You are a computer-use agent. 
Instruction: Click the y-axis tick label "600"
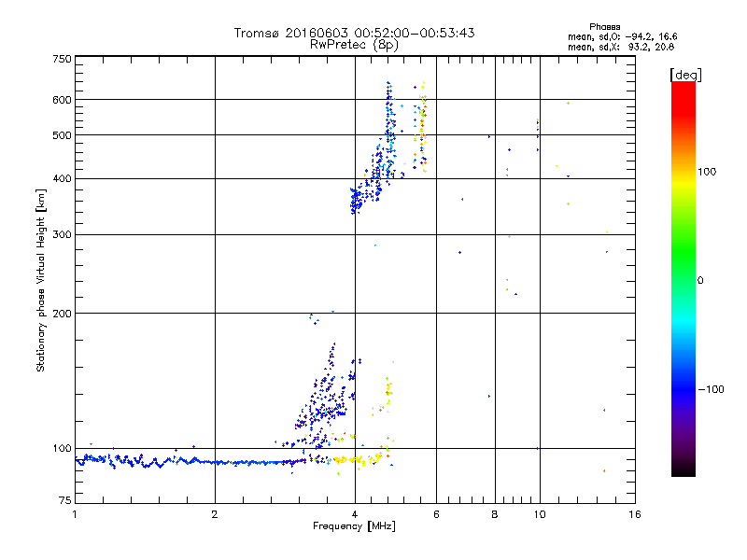tap(62, 100)
